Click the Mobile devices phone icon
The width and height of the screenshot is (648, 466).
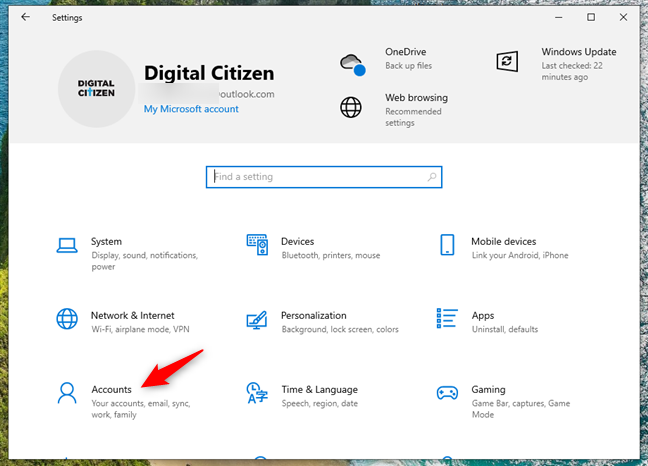click(447, 245)
